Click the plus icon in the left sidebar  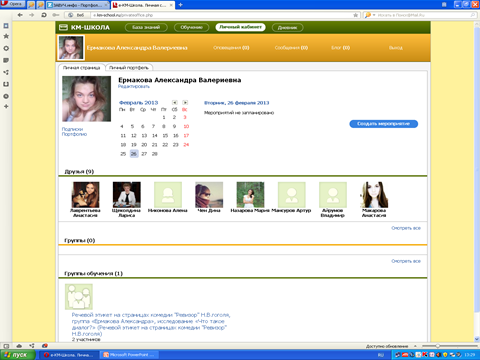[x=6, y=106]
